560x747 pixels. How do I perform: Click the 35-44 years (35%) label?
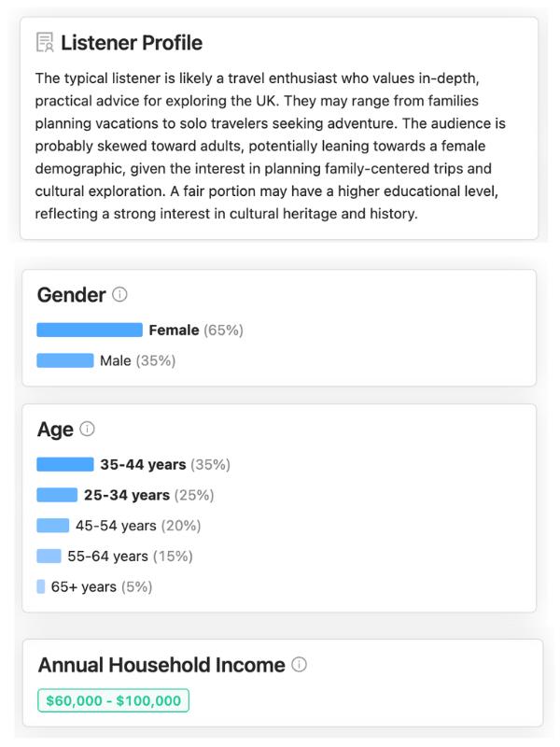coord(165,464)
